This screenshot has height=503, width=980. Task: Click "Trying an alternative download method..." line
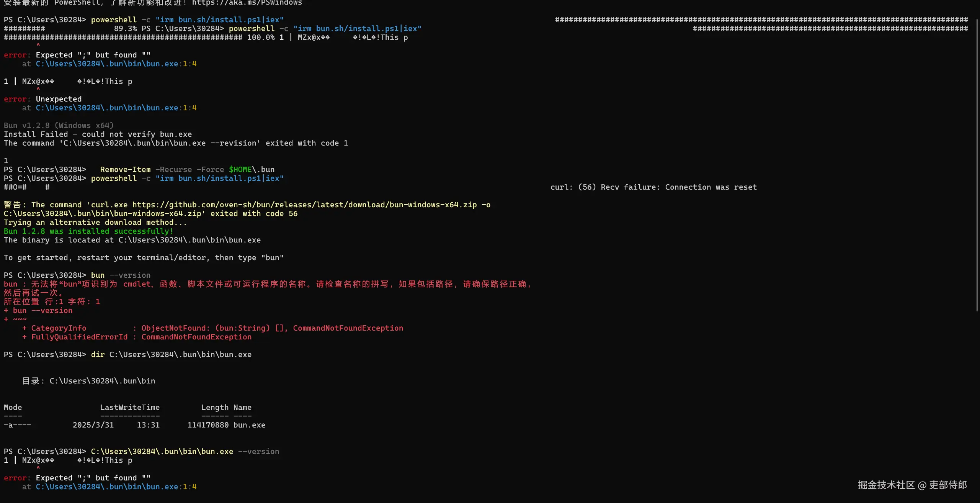pos(95,223)
